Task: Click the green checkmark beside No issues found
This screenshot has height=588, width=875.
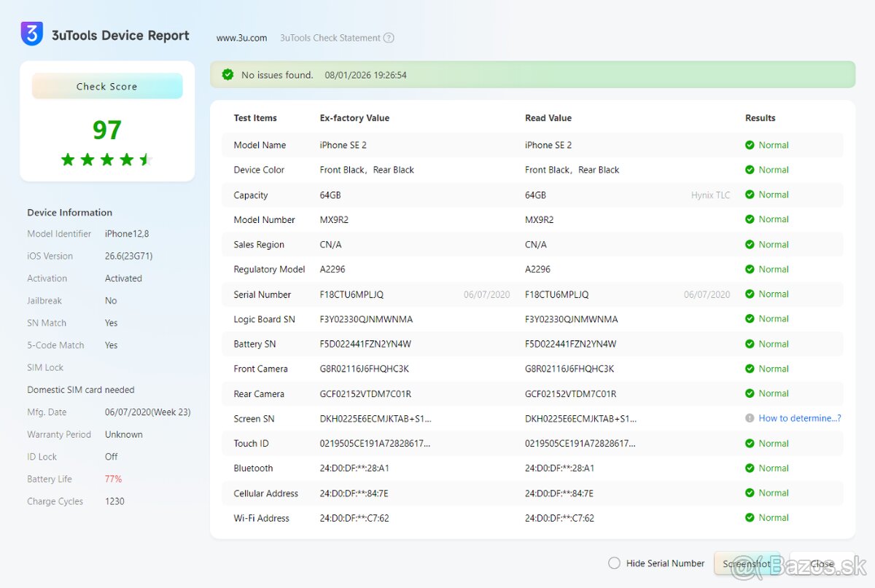Action: point(228,74)
